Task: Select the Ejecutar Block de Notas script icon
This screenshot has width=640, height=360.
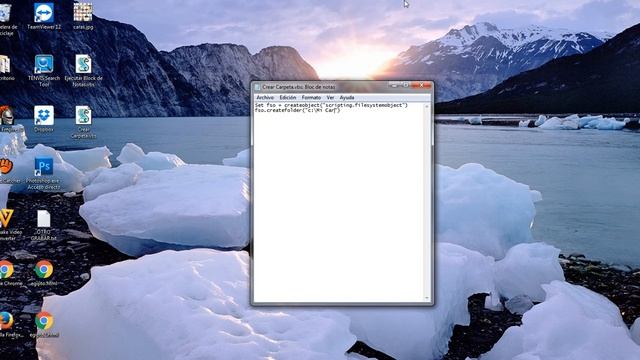Action: click(83, 70)
